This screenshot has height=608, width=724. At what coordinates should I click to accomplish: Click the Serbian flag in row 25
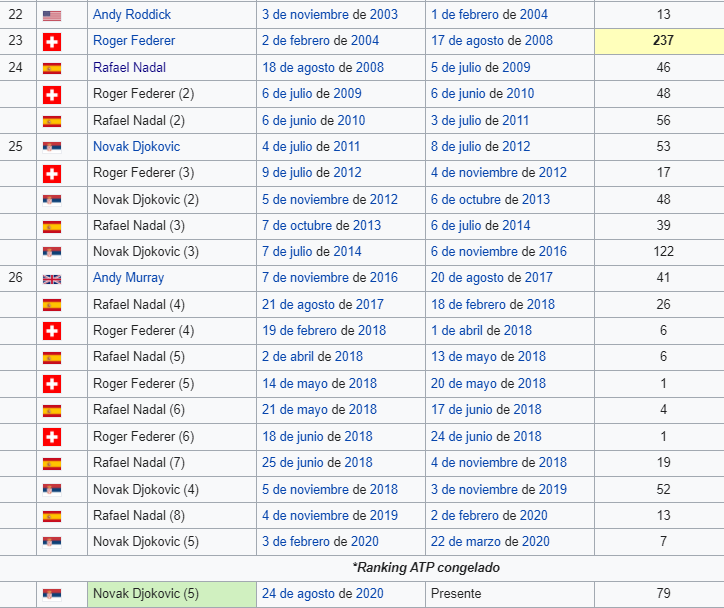pyautogui.click(x=52, y=147)
